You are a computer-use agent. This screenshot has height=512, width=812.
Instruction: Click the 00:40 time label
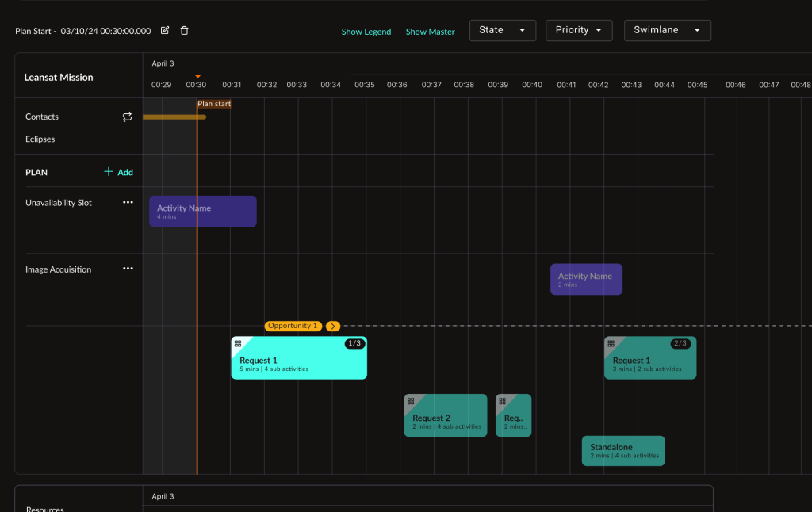tap(532, 85)
